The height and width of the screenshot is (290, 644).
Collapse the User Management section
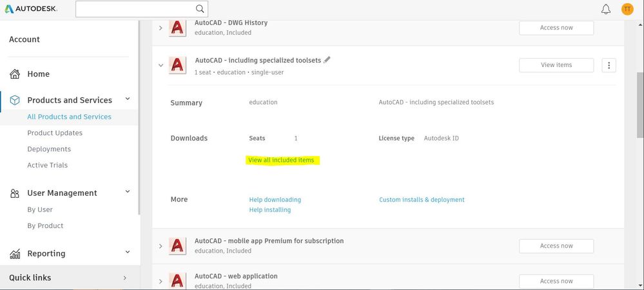[x=128, y=191]
